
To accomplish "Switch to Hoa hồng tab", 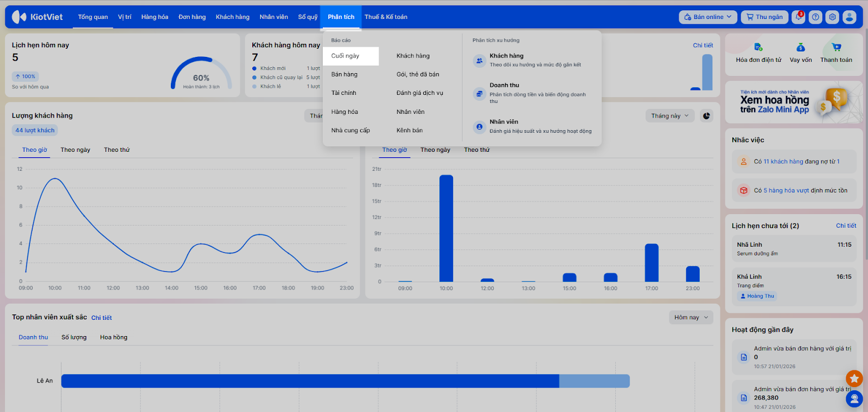I will click(113, 337).
